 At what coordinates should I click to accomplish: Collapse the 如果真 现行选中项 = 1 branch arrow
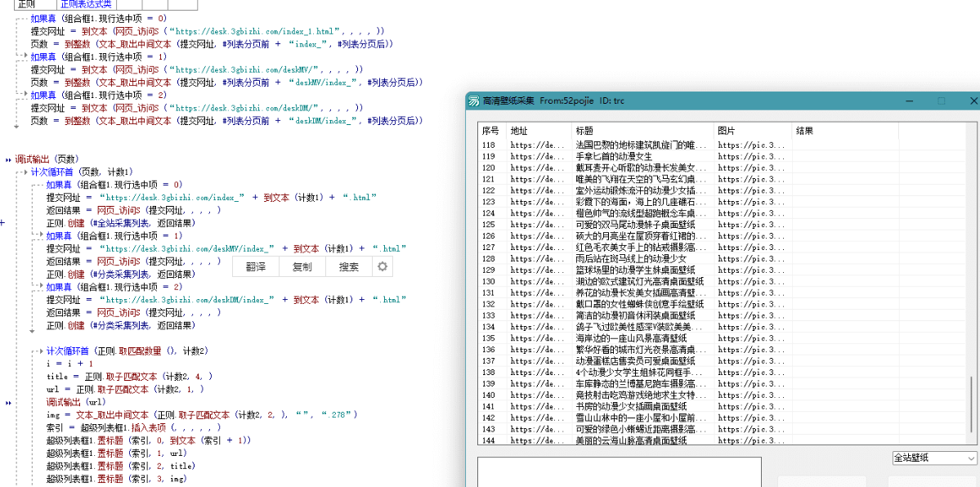coord(24,56)
